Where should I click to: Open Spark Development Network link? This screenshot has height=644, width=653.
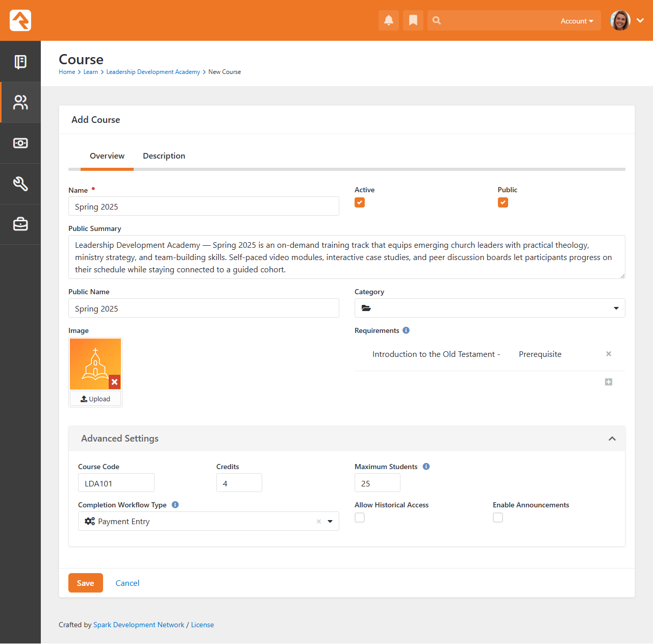(139, 625)
